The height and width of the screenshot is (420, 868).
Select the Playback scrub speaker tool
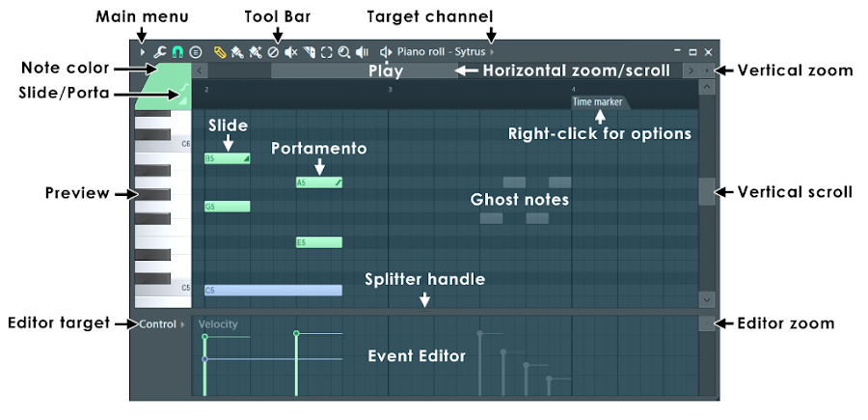363,52
